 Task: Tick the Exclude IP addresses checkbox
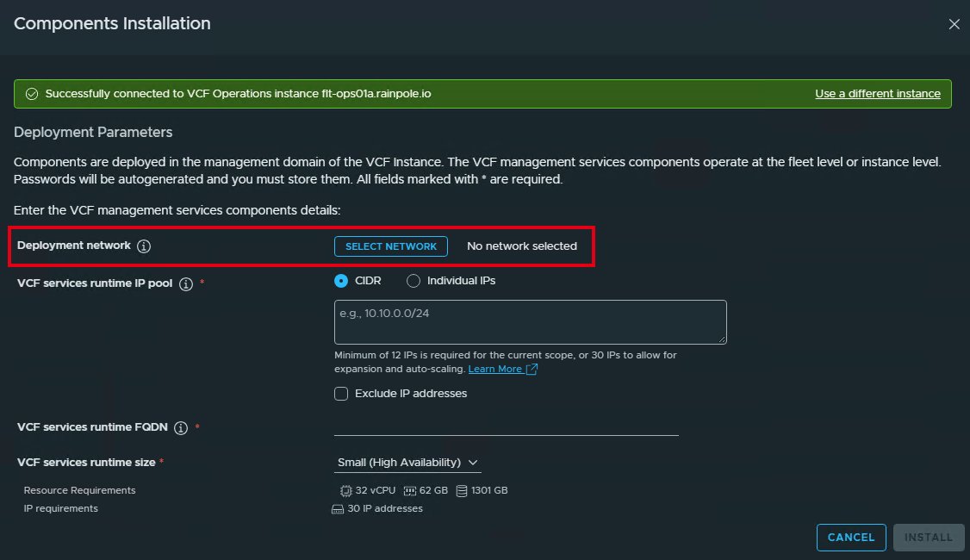341,394
